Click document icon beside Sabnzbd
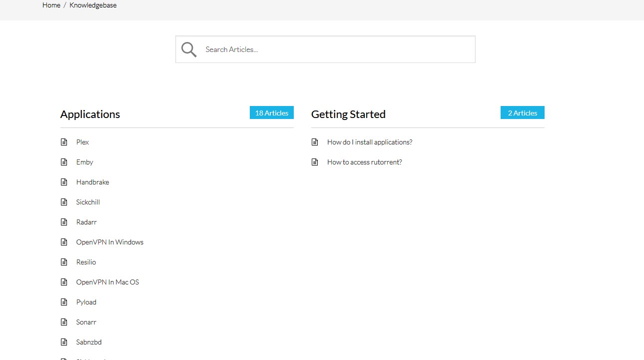Image resolution: width=644 pixels, height=360 pixels. (x=64, y=342)
